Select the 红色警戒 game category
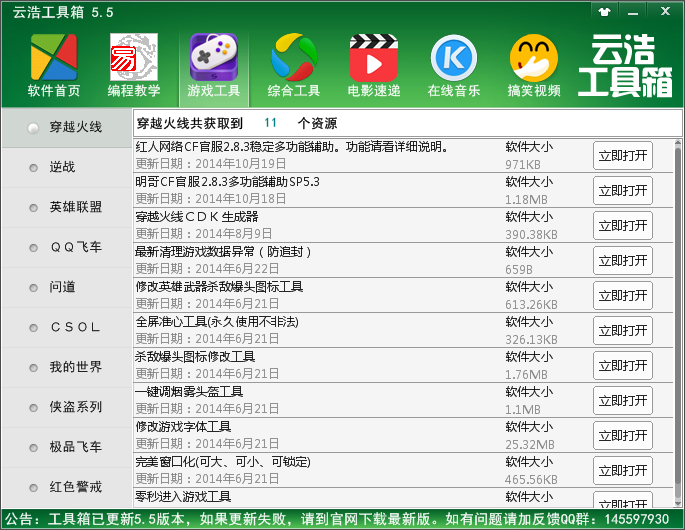This screenshot has width=685, height=530. tap(67, 487)
